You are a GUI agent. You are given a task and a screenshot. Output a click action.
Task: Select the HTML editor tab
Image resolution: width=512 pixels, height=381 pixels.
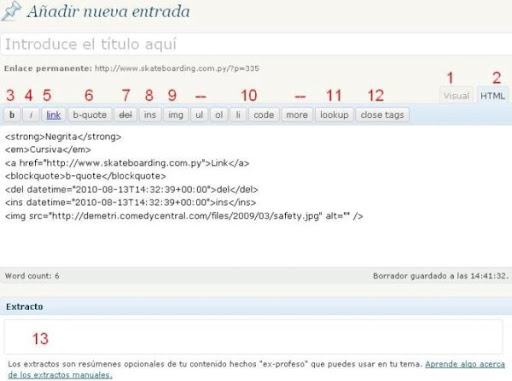[x=492, y=96]
